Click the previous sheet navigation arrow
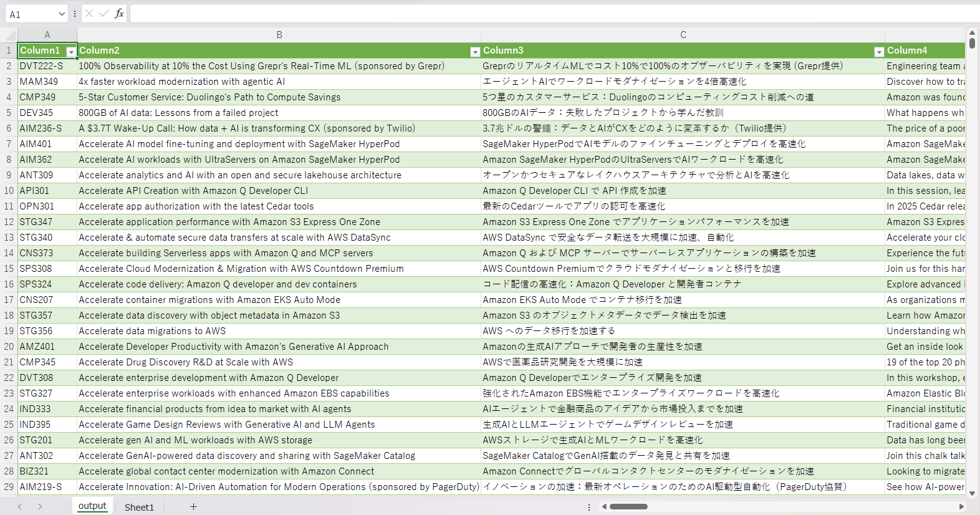Screen dimensions: 980x515 point(20,507)
